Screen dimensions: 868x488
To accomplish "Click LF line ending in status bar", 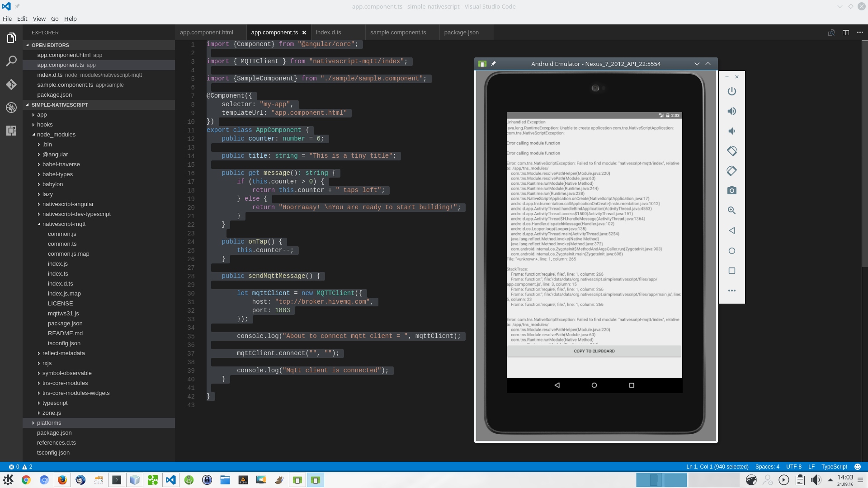I will 811,467.
